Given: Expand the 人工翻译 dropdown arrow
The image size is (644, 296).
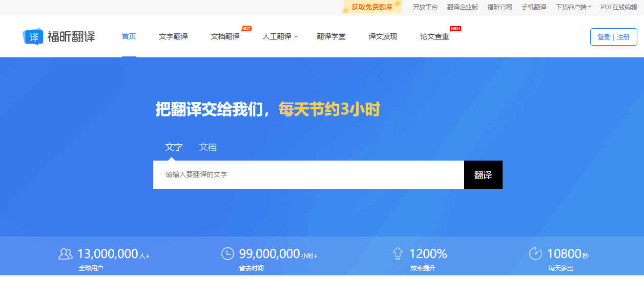Looking at the screenshot, I should [x=296, y=37].
